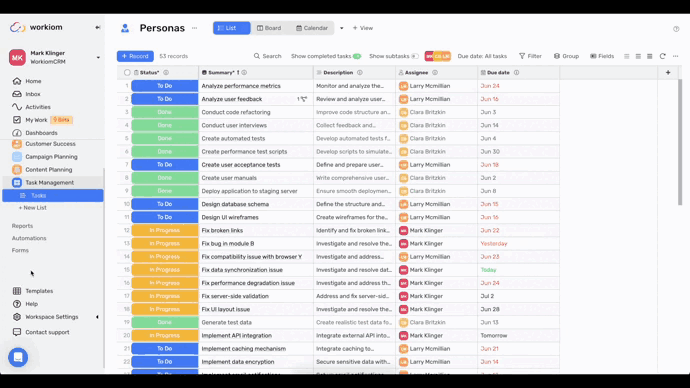Click the Description column info icon
Image resolution: width=690 pixels, height=388 pixels.
tap(360, 73)
